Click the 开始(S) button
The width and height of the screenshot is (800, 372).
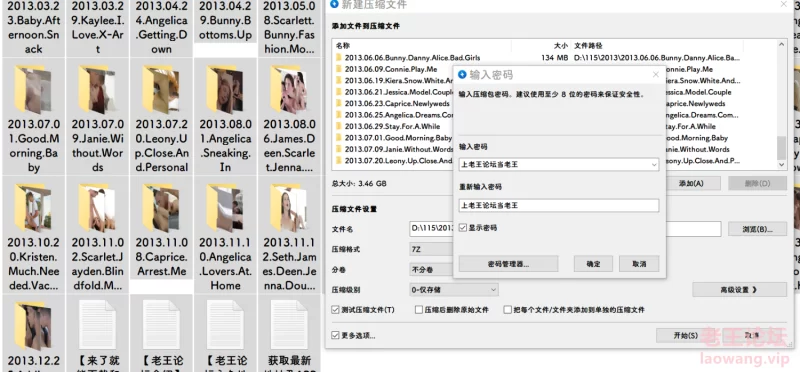pos(685,335)
